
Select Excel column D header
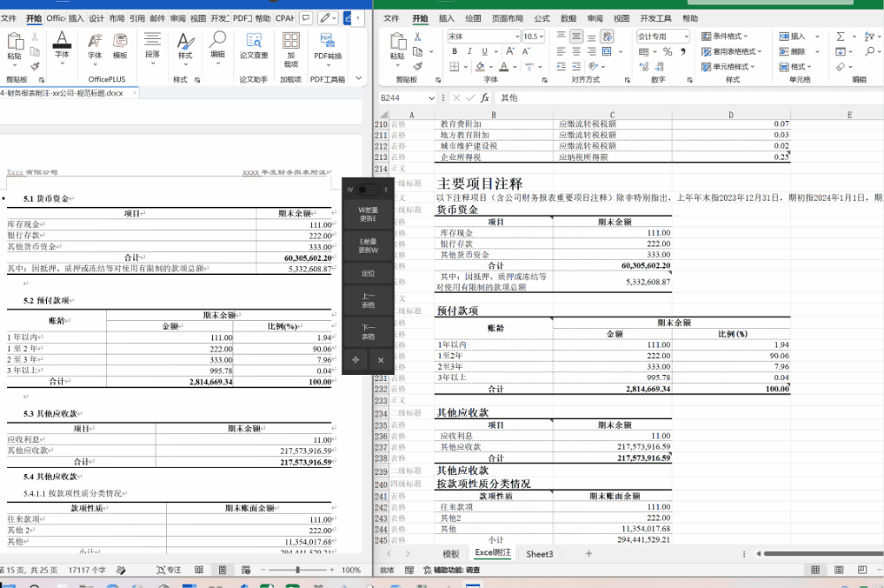click(x=731, y=114)
